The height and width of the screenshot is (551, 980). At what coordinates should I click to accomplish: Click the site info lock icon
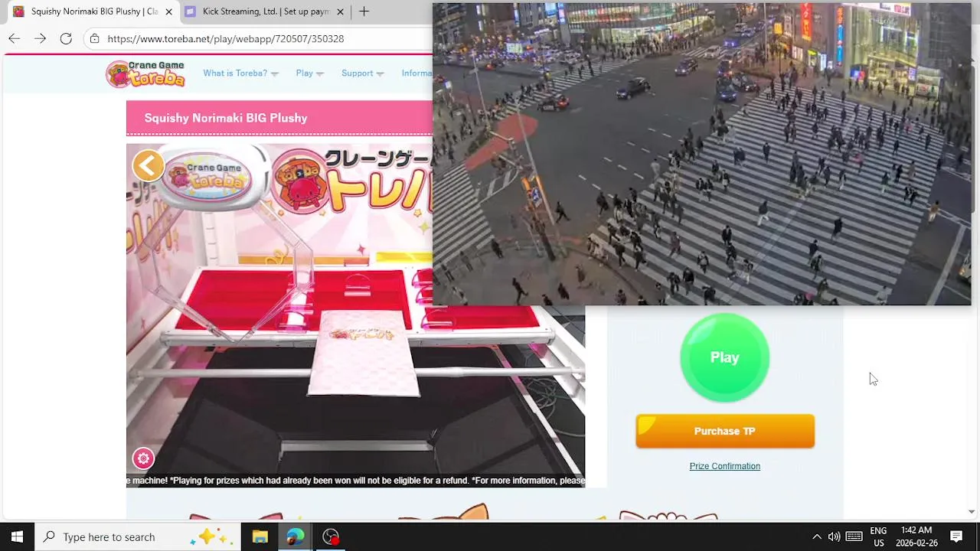click(x=94, y=38)
